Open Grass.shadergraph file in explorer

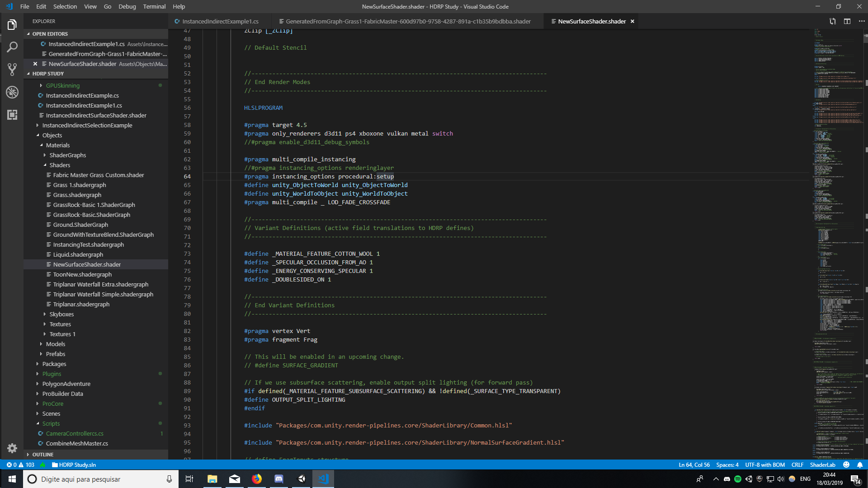77,195
